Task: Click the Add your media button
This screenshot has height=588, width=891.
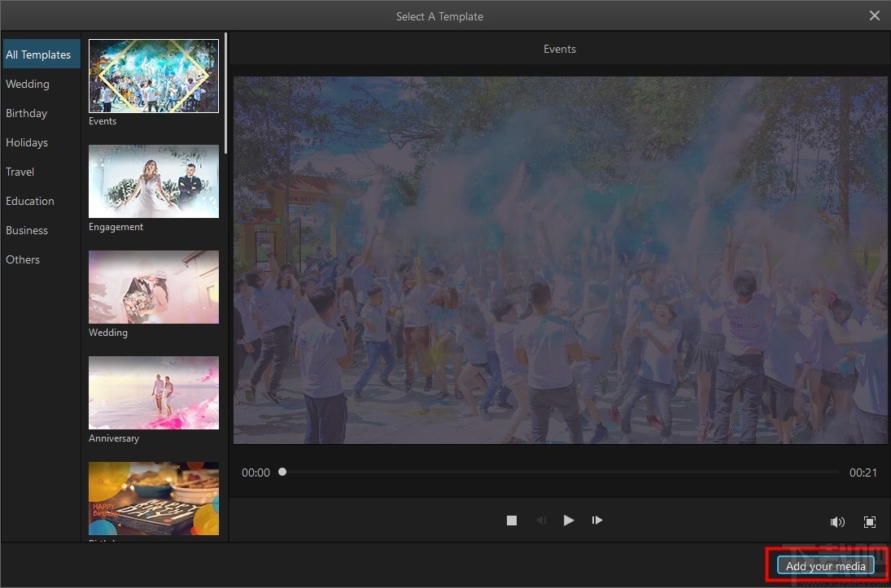Action: pyautogui.click(x=825, y=566)
